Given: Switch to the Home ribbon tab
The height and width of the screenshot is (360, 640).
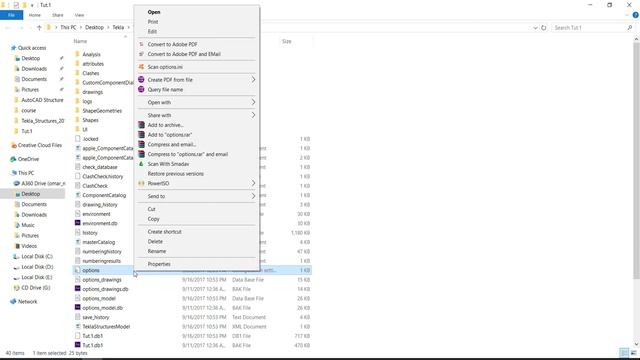Looking at the screenshot, I should (x=35, y=15).
